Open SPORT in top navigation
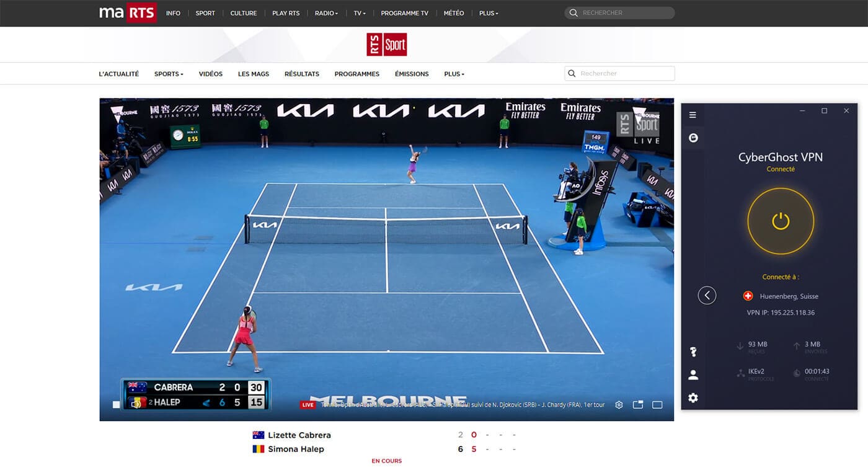This screenshot has height=470, width=868. 205,13
